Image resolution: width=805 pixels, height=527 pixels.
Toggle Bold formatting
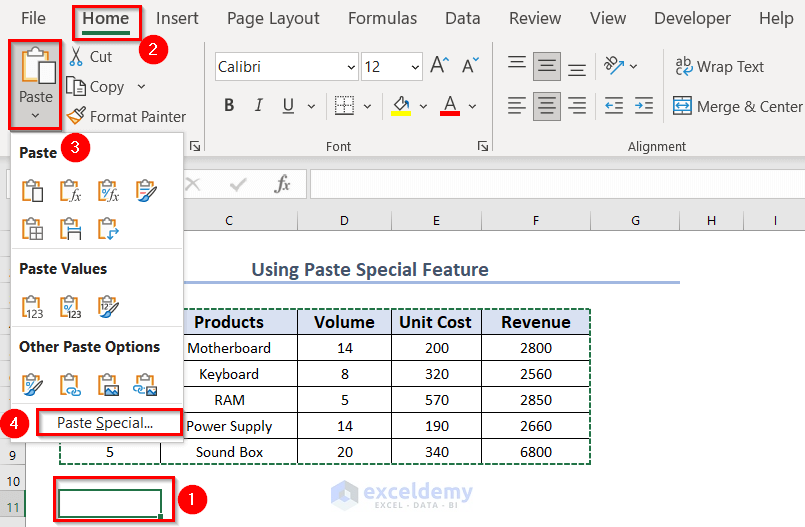pos(229,105)
